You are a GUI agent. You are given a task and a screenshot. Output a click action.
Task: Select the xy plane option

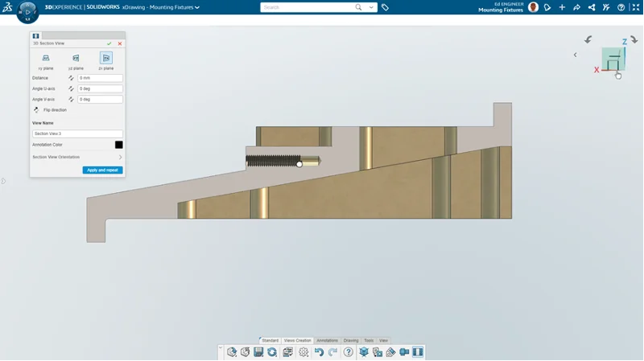click(x=46, y=59)
